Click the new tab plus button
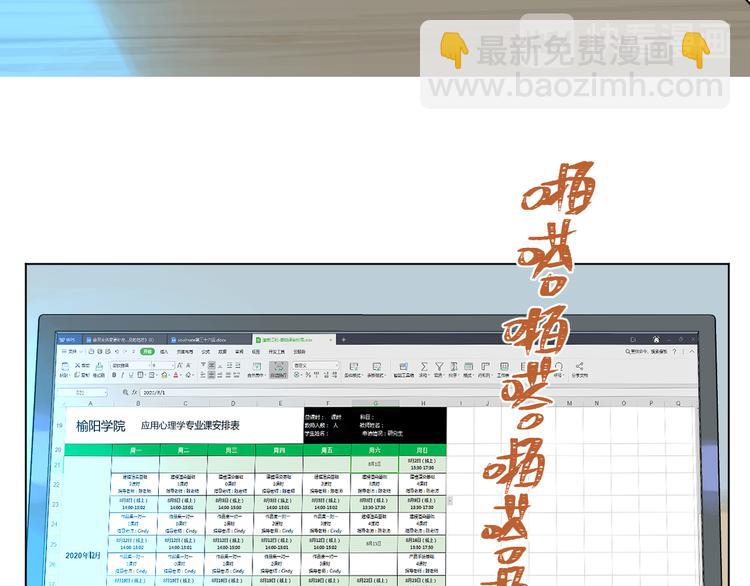Image resolution: width=750 pixels, height=586 pixels. (x=344, y=340)
